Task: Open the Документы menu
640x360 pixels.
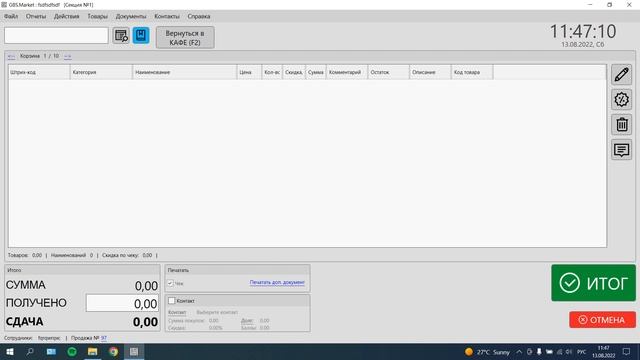Action: (131, 16)
